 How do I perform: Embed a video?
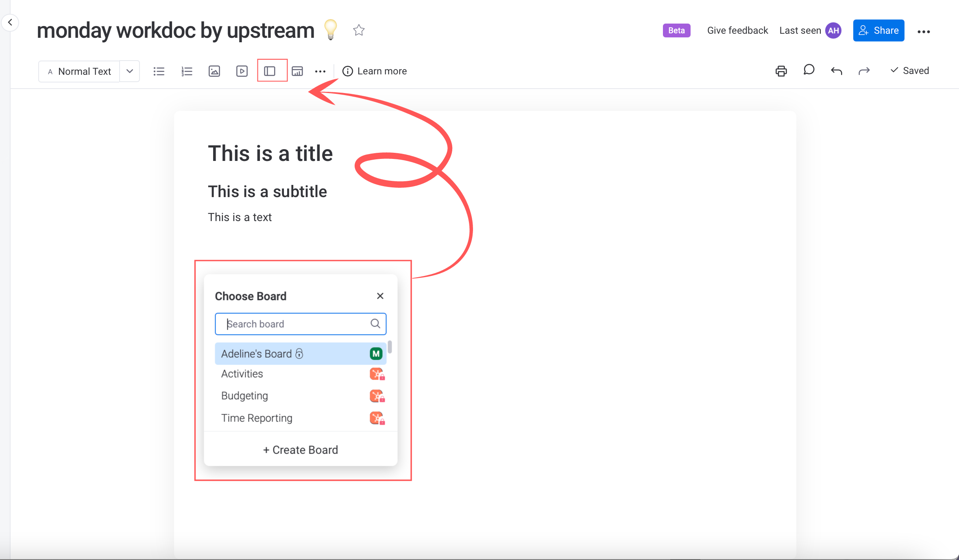[242, 71]
